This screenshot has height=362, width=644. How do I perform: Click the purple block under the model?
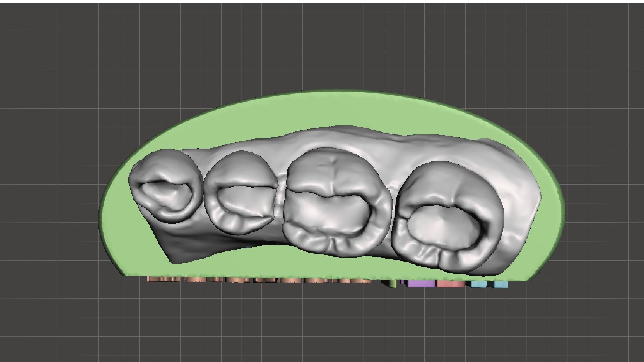421,284
